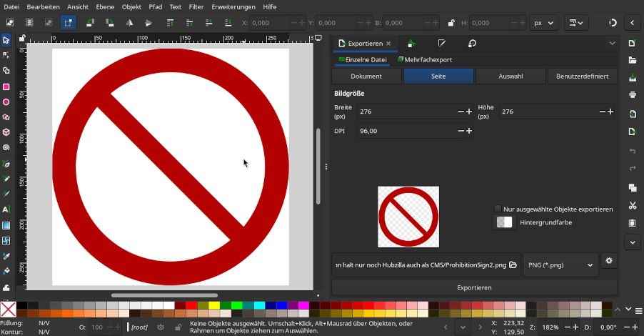The height and width of the screenshot is (336, 644).
Task: Enable 'Nur ausgewählte Objekte exportieren' checkbox
Action: coord(498,209)
